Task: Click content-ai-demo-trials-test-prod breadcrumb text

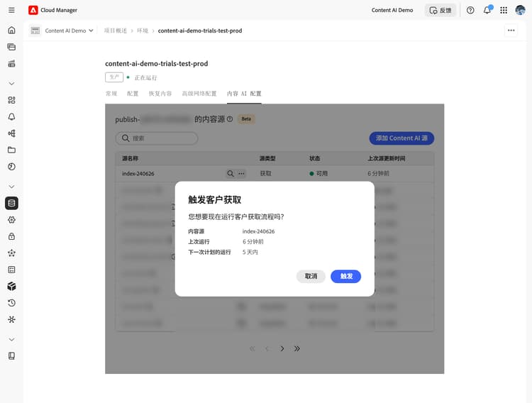Action: [x=200, y=31]
